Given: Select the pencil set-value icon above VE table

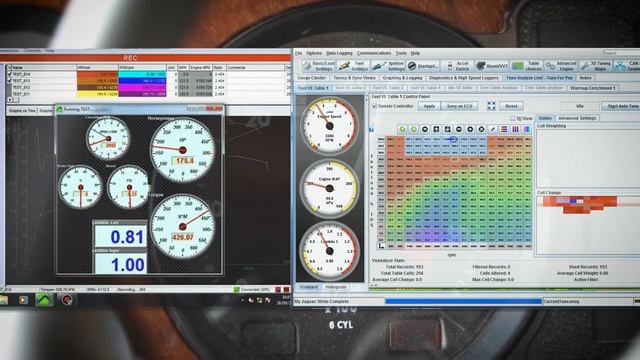Looking at the screenshot, I should point(493,129).
